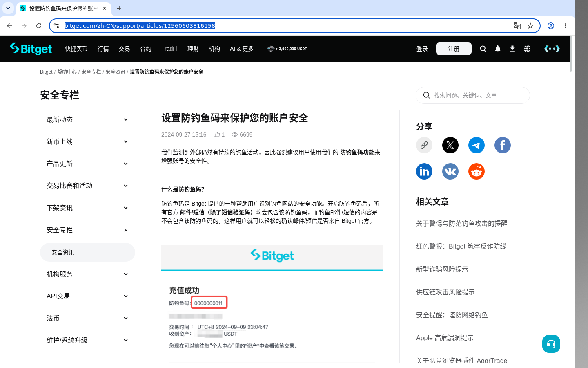
Task: Share article on Telegram
Action: pos(477,145)
